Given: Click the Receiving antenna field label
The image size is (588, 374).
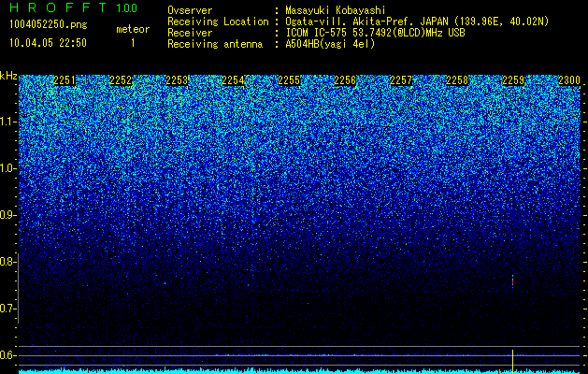Looking at the screenshot, I should pyautogui.click(x=215, y=44).
